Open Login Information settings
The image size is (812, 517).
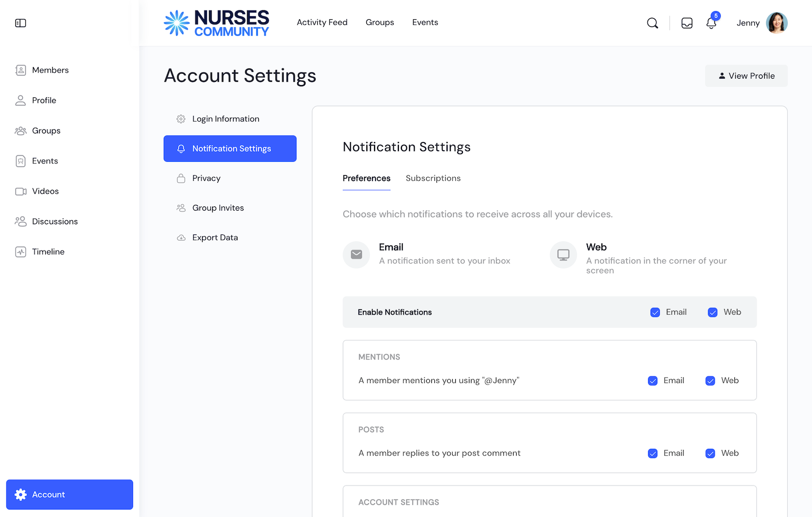(x=225, y=119)
